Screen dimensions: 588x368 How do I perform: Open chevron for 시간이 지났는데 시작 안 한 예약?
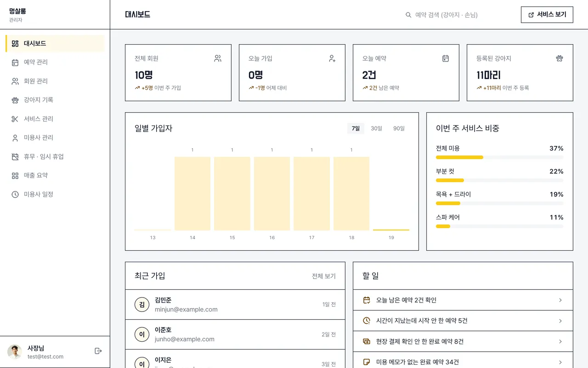click(x=560, y=321)
